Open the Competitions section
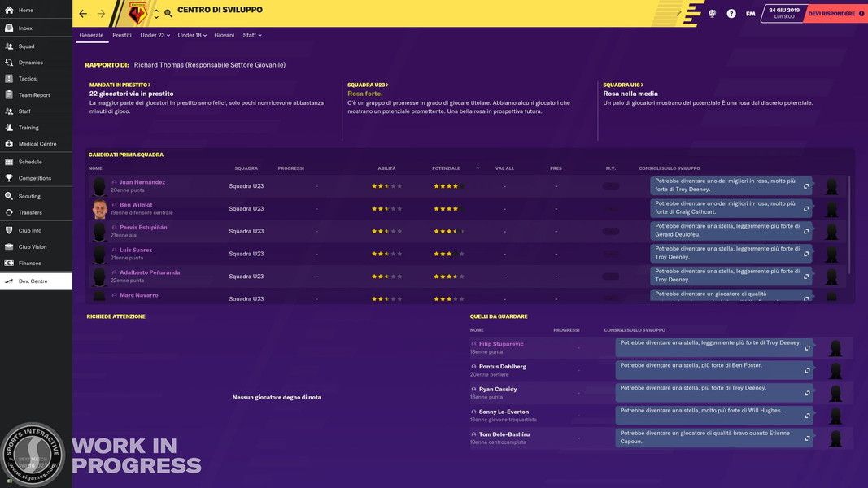868x488 pixels. pos(36,178)
